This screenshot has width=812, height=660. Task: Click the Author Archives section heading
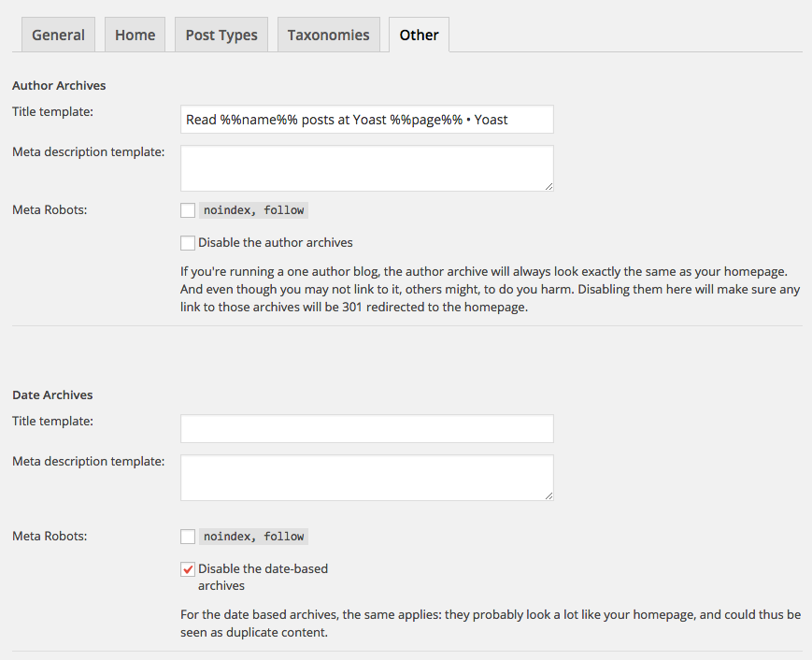(59, 85)
